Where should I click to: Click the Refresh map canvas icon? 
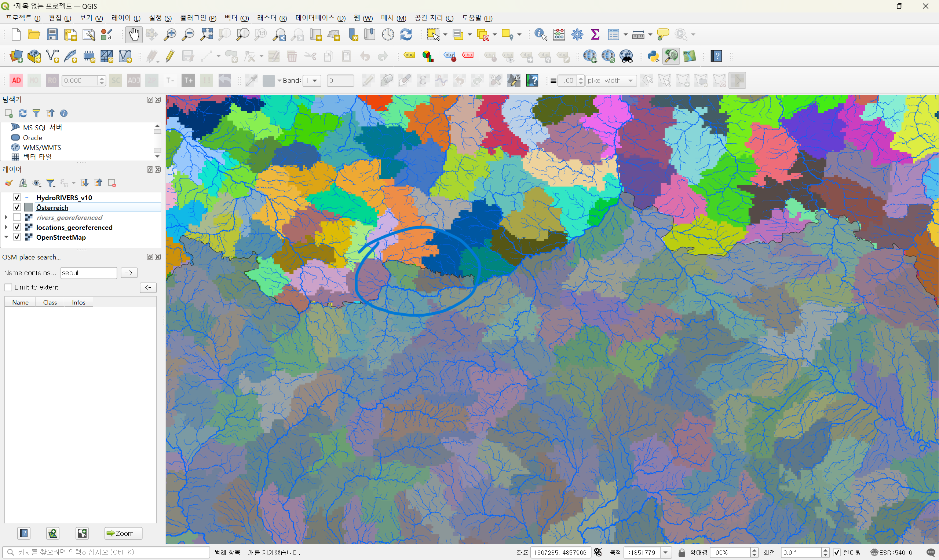click(406, 35)
